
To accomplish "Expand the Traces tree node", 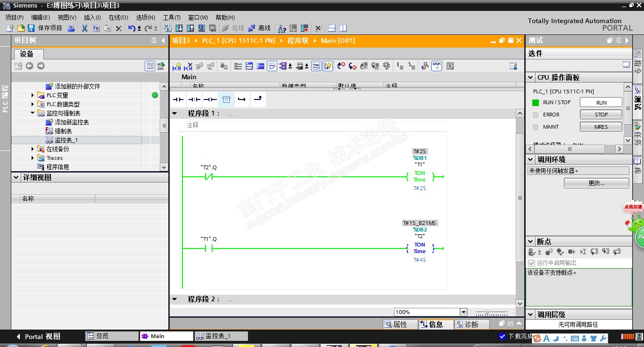I will (x=33, y=158).
